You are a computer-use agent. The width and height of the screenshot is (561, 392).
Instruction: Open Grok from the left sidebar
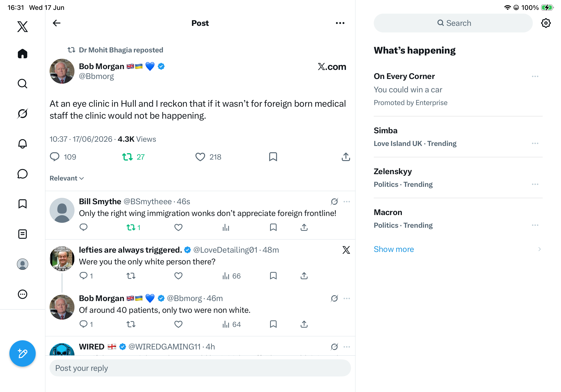click(23, 114)
